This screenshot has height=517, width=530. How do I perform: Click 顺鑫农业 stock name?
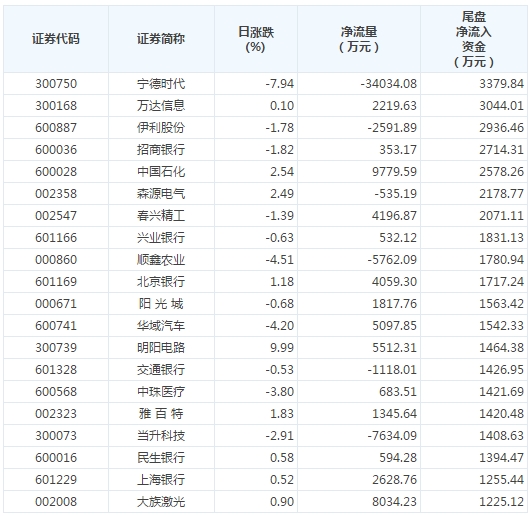[x=161, y=260]
